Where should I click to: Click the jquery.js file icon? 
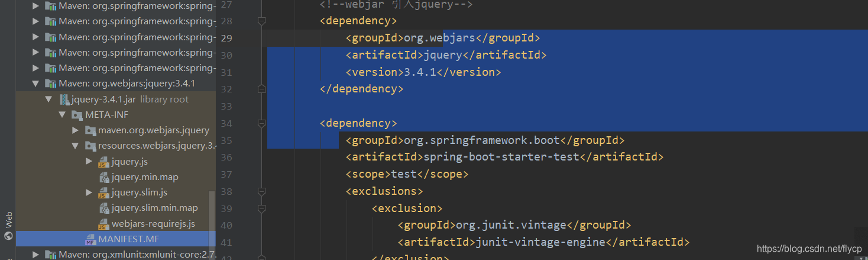[x=103, y=162]
